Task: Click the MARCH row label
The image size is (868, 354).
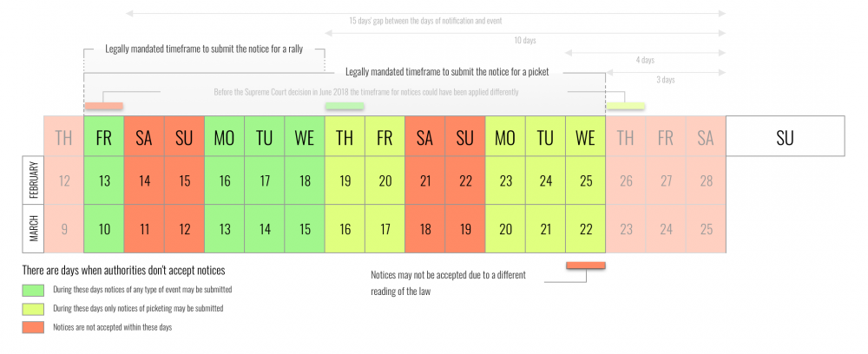Action: pyautogui.click(x=32, y=229)
